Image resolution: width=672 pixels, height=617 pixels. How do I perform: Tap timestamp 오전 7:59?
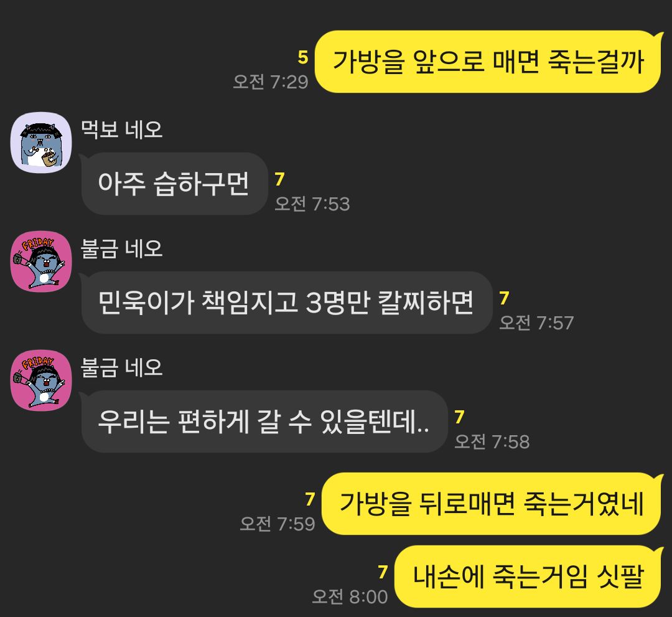tap(278, 524)
